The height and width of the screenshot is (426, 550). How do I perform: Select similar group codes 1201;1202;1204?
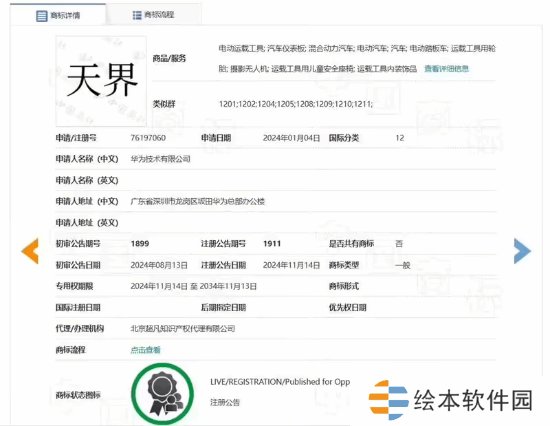(296, 104)
